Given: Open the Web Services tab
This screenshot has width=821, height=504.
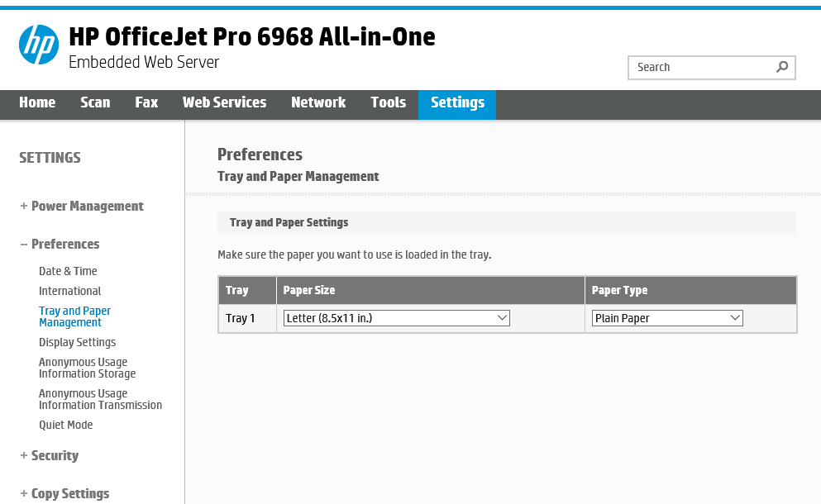Looking at the screenshot, I should coord(224,103).
